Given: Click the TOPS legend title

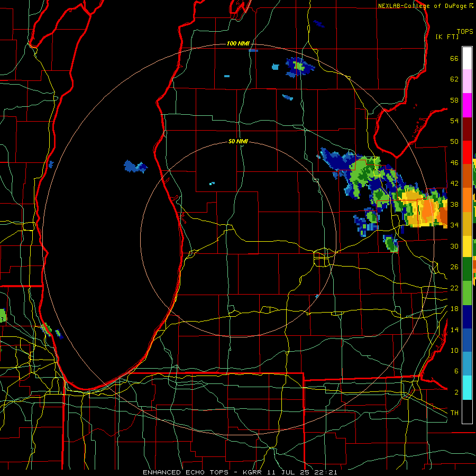Looking at the screenshot, I should pos(465,32).
